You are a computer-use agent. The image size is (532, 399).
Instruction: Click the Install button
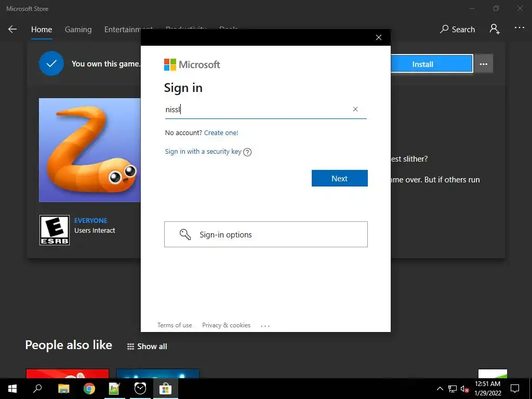432,64
